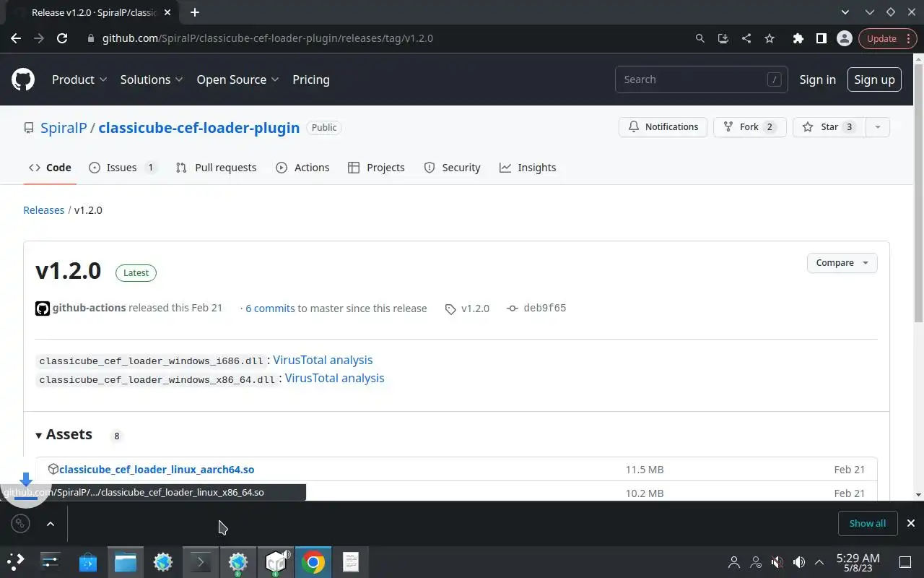The image size is (924, 578).
Task: Bookmark this tab with the star icon
Action: click(x=770, y=38)
